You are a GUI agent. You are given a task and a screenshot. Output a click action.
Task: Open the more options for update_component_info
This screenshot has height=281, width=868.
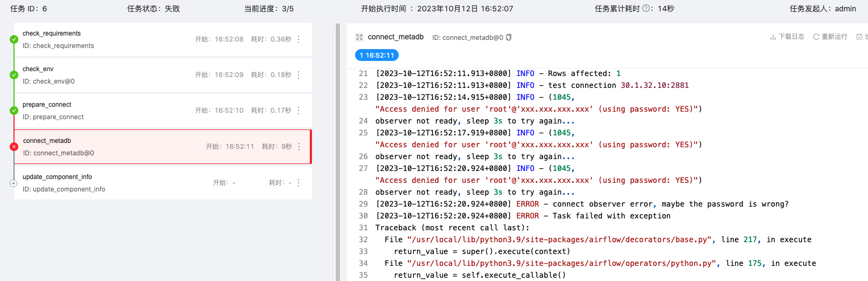tap(298, 183)
